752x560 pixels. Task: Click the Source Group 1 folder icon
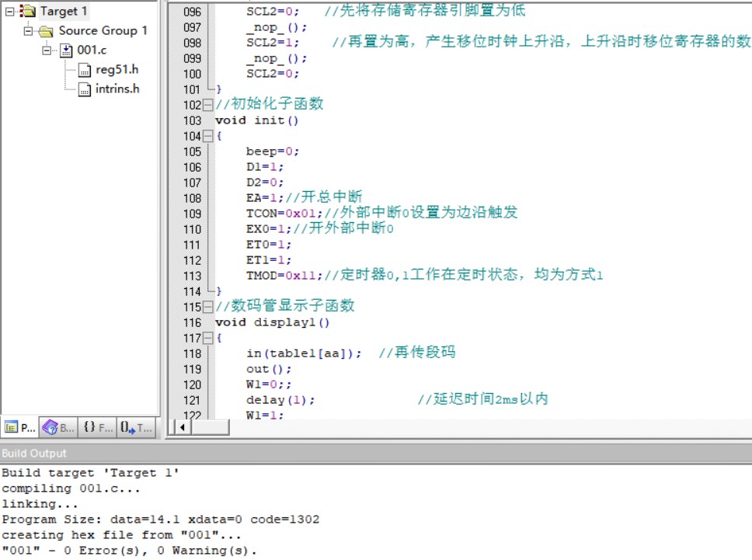point(46,31)
